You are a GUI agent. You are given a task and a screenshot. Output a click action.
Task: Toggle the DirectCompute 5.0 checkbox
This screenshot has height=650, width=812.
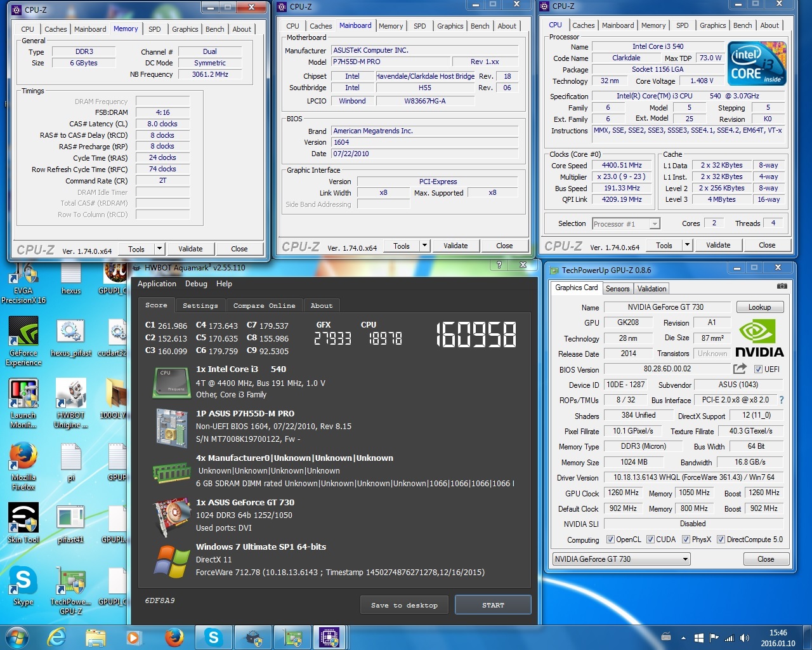[x=721, y=540]
